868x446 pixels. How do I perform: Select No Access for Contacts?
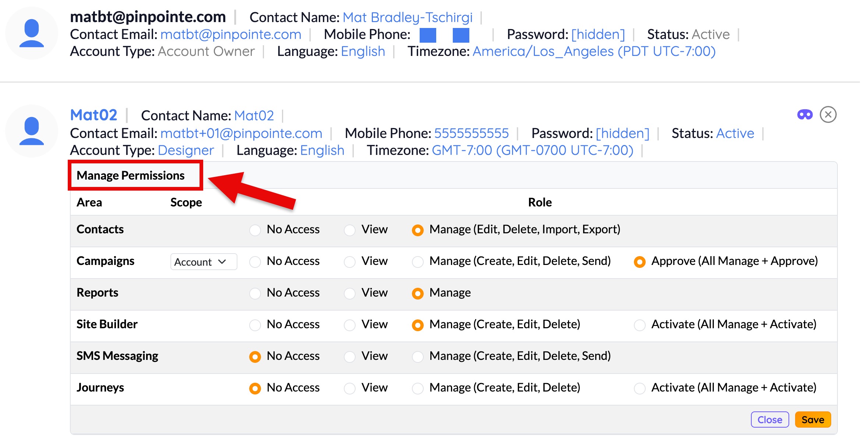[x=255, y=230]
